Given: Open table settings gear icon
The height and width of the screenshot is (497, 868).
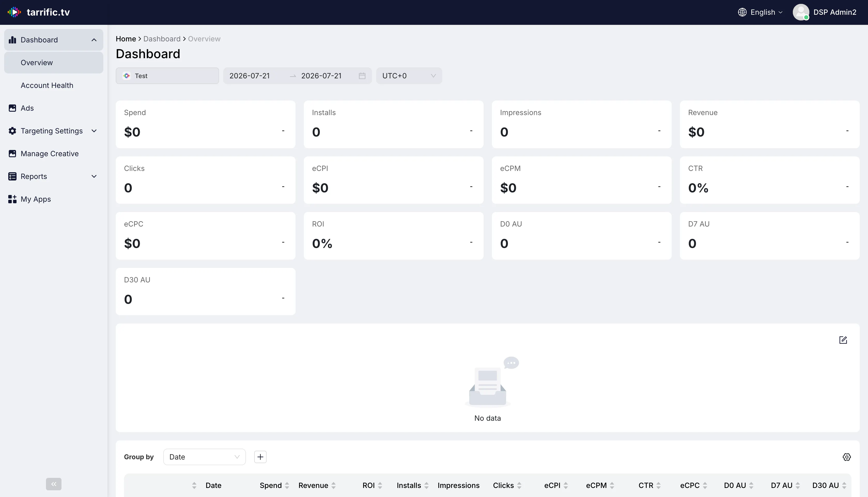Looking at the screenshot, I should 847,457.
